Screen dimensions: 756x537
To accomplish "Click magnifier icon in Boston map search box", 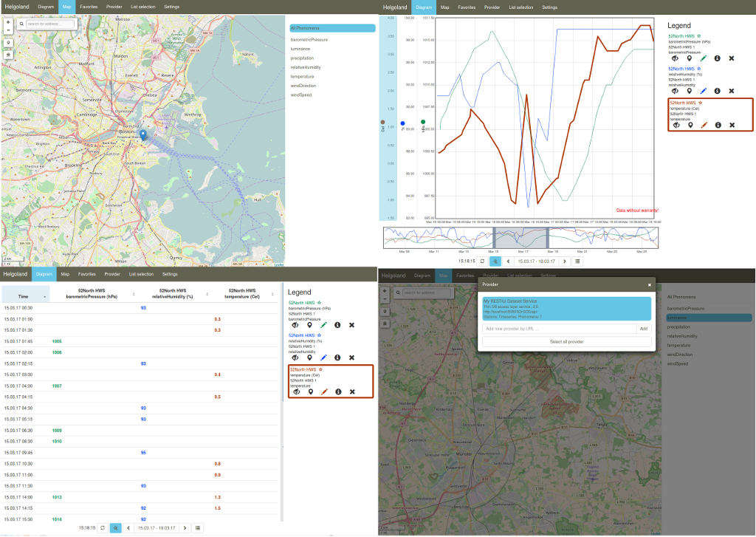I will pos(21,24).
